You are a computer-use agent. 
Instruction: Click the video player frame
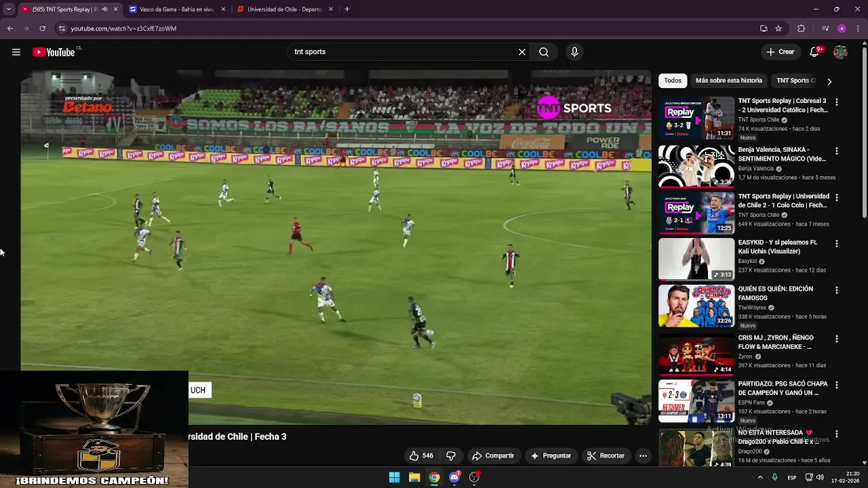coord(336,247)
